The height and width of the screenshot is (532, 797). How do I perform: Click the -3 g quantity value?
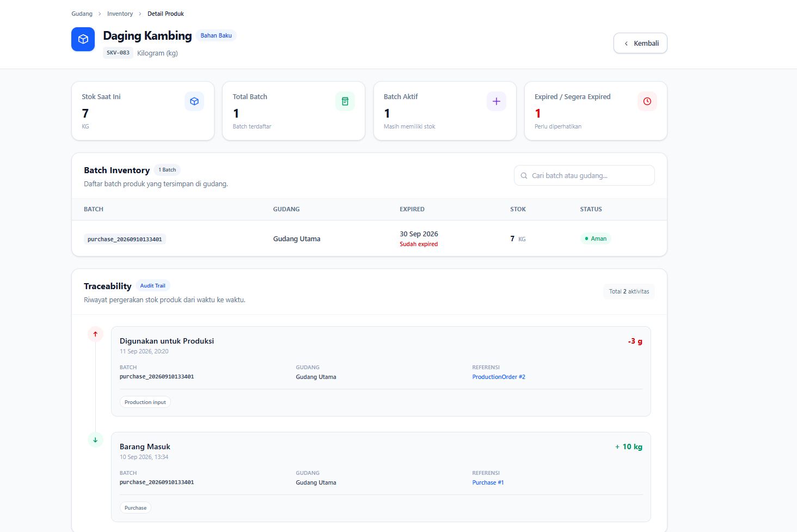pos(635,341)
